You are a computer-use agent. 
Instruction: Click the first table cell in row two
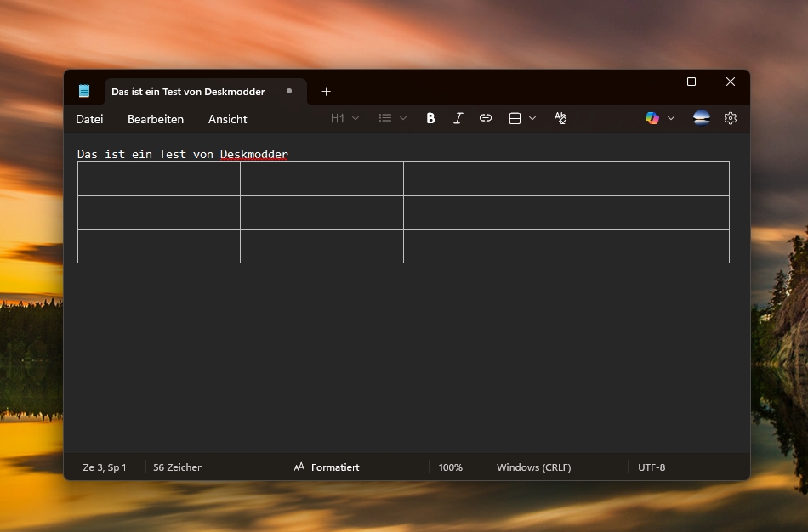coord(159,212)
